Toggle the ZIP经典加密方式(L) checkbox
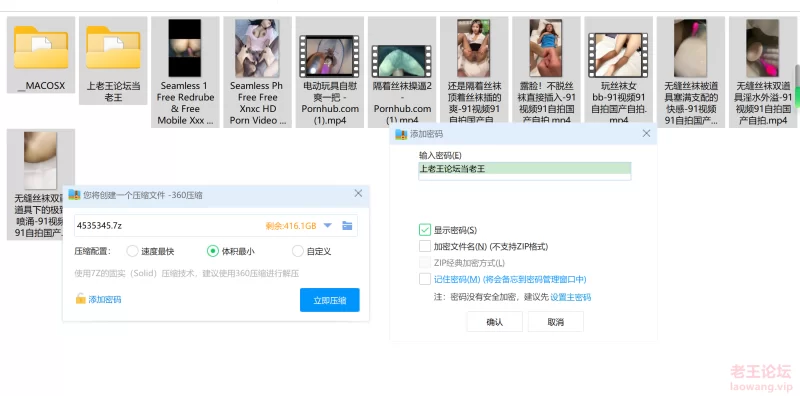 pos(425,263)
